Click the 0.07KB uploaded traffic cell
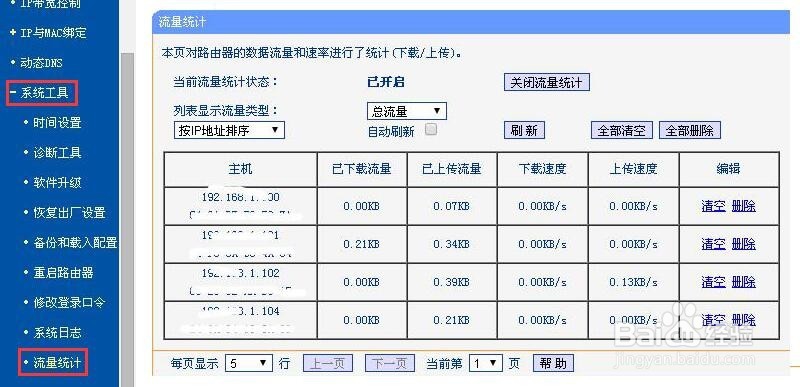Screen dimensions: 800x387 pos(452,206)
